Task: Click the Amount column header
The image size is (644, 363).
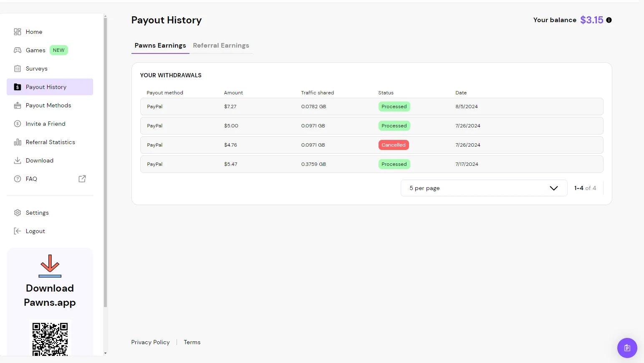Action: (x=233, y=93)
